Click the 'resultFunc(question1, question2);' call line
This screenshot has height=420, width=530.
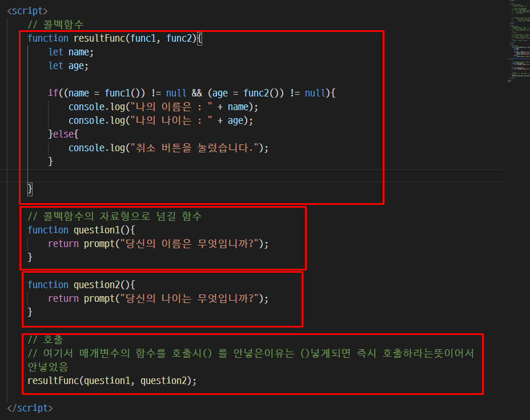coord(112,381)
